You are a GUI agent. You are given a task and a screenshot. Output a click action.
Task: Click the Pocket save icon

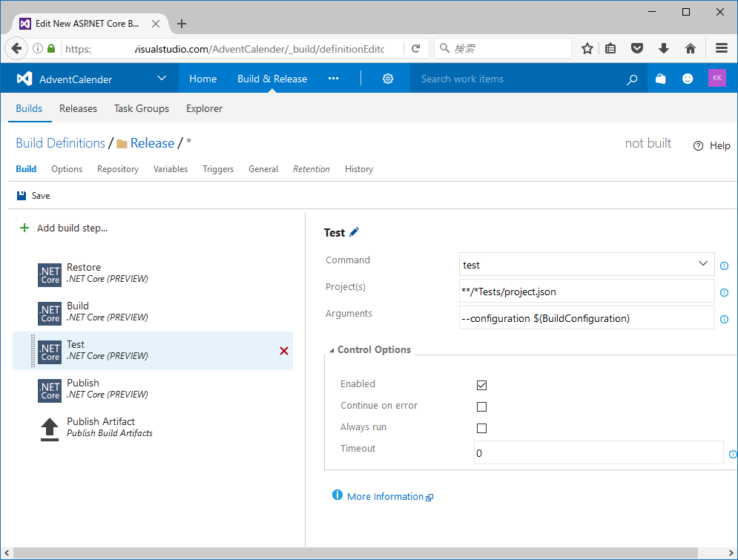(x=637, y=48)
